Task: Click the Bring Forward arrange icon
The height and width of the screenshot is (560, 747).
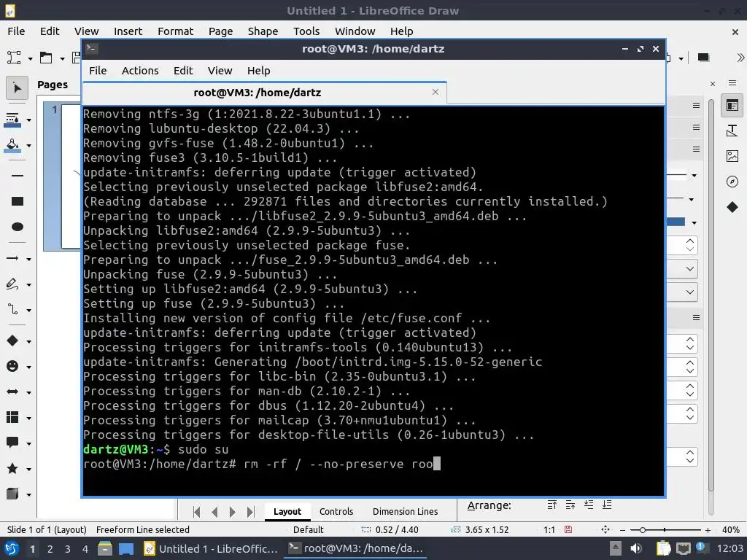Action: point(570,505)
